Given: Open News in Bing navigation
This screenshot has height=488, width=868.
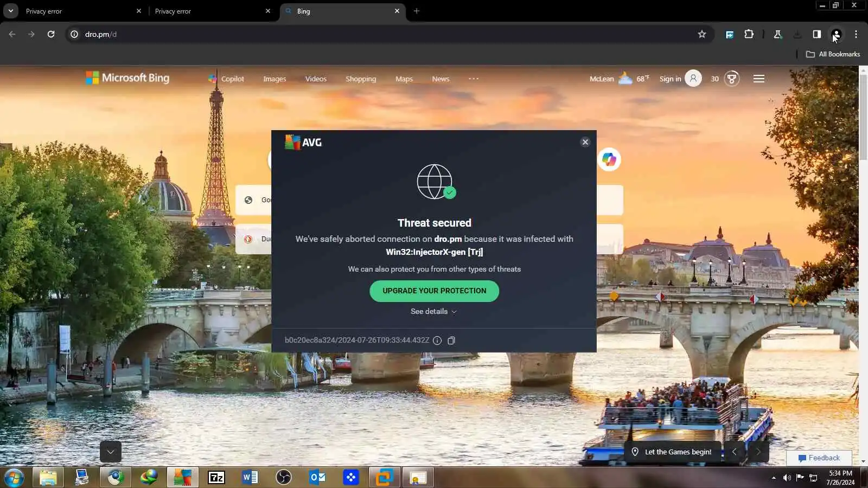Looking at the screenshot, I should pos(441,79).
